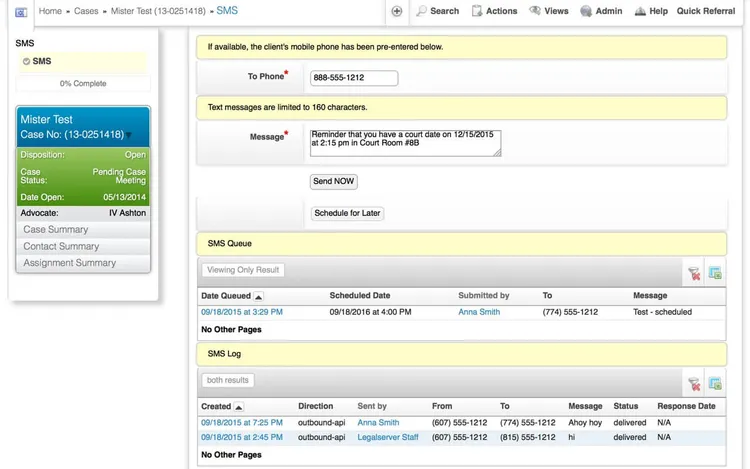Click the Viewing Only Result filter label

243,270
